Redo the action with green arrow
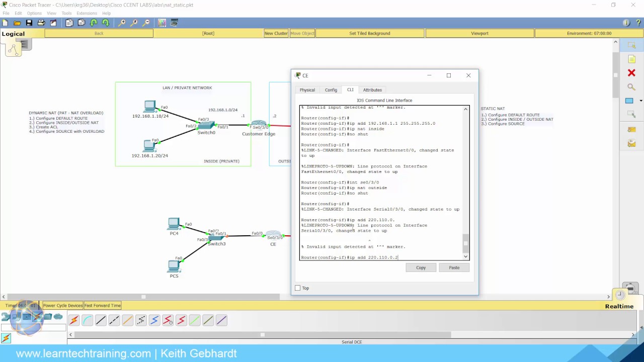The image size is (644, 362). click(x=106, y=23)
